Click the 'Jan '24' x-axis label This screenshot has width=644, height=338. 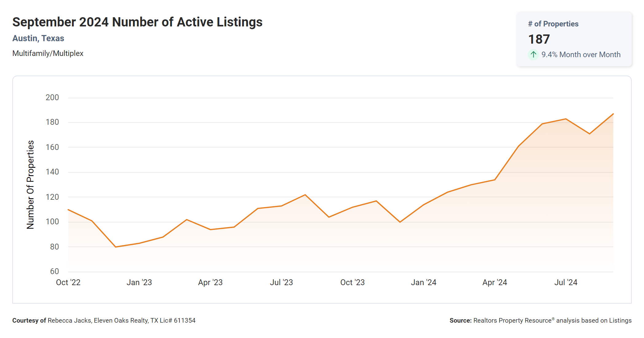[x=423, y=282]
